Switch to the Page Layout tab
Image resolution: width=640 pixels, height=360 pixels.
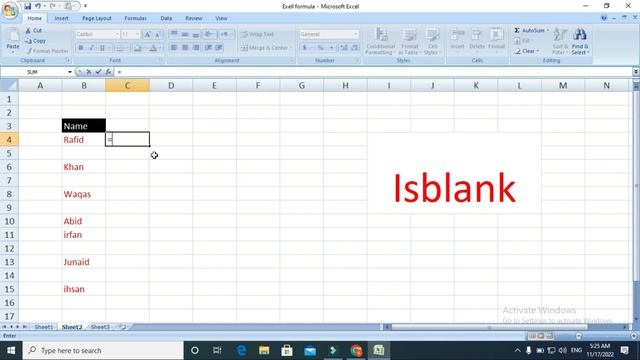[x=97, y=18]
